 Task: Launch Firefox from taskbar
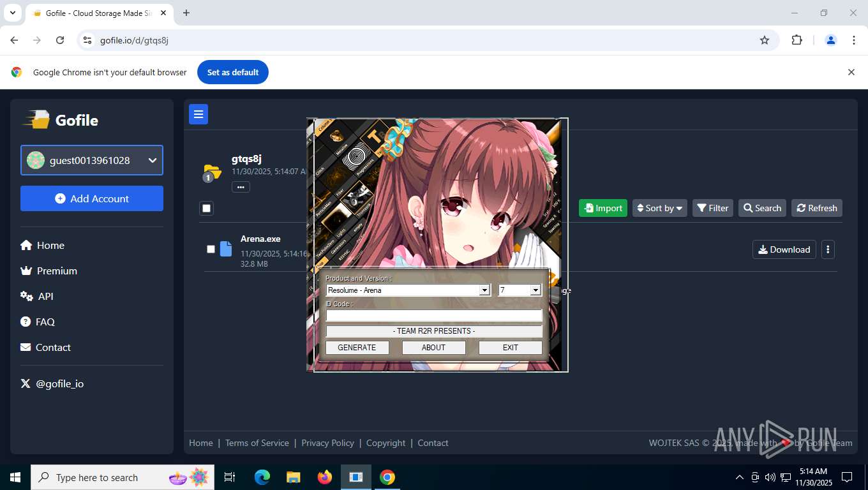325,477
